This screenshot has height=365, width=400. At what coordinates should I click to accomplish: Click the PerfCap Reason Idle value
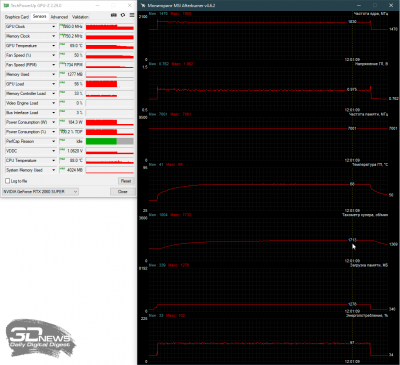coord(79,141)
